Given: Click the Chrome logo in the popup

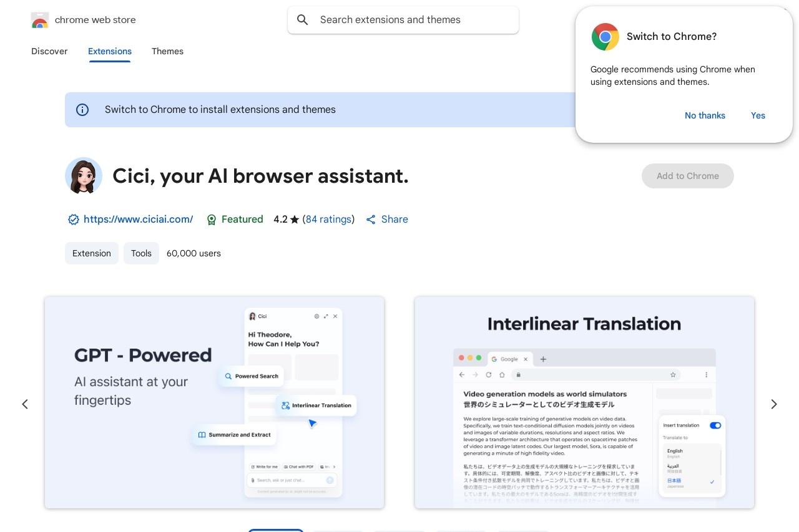Looking at the screenshot, I should [x=605, y=37].
